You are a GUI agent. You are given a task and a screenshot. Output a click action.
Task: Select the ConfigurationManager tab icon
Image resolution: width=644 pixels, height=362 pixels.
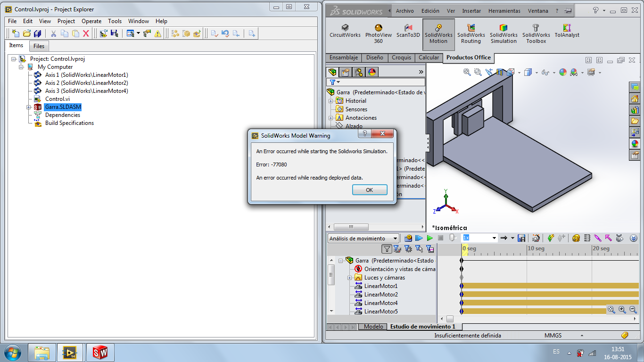[359, 72]
